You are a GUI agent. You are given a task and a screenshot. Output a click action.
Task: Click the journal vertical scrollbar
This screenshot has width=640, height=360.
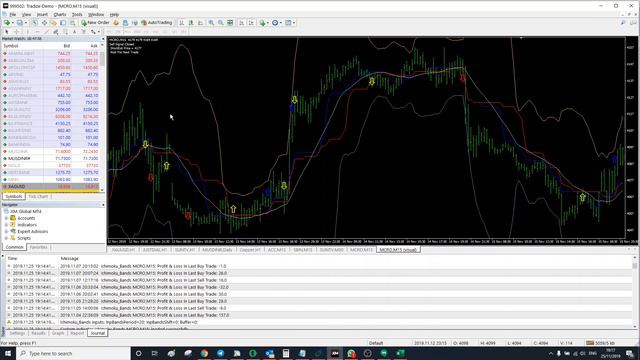pos(634,292)
